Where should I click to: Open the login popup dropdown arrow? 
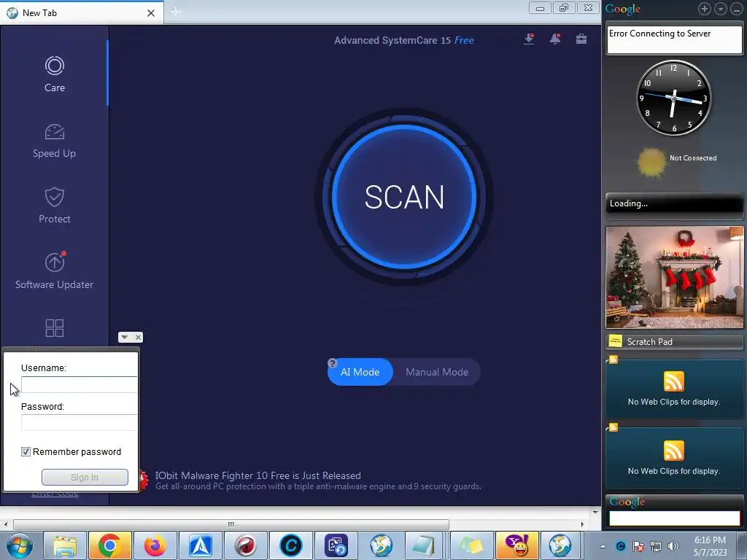click(x=124, y=337)
